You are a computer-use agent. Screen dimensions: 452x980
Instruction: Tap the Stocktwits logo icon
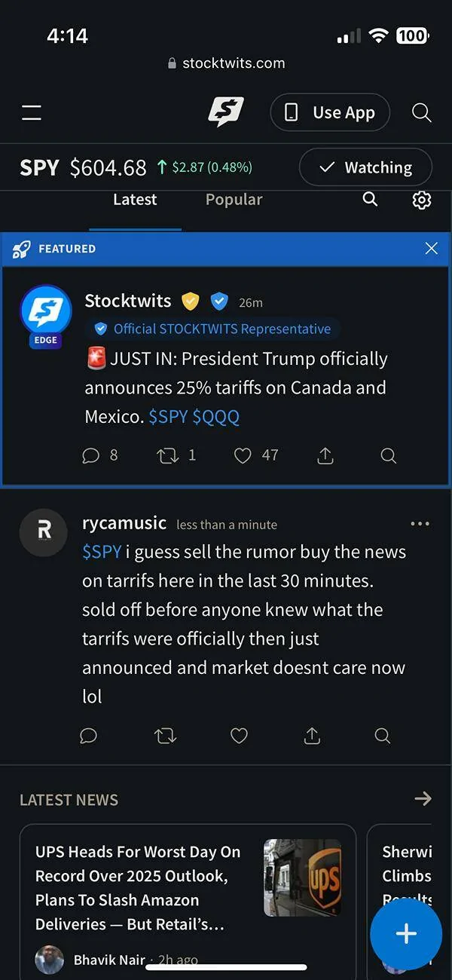pyautogui.click(x=226, y=112)
